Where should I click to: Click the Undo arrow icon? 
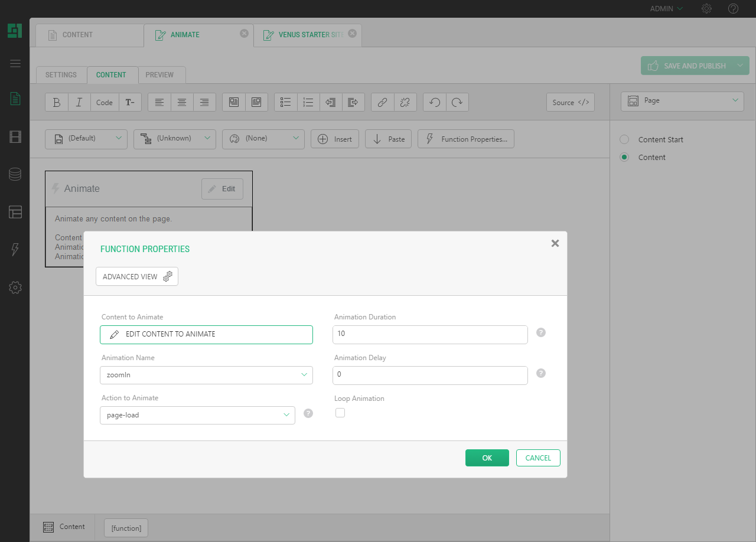[435, 102]
